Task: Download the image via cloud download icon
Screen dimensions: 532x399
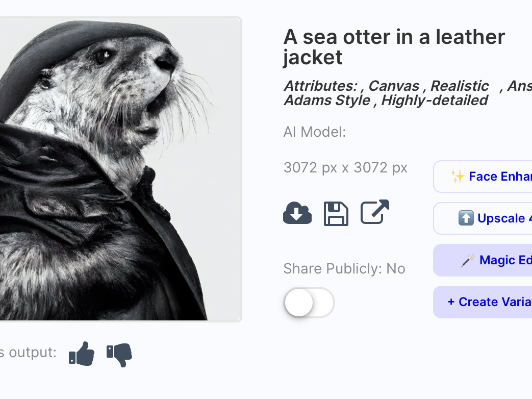Action: click(x=297, y=213)
